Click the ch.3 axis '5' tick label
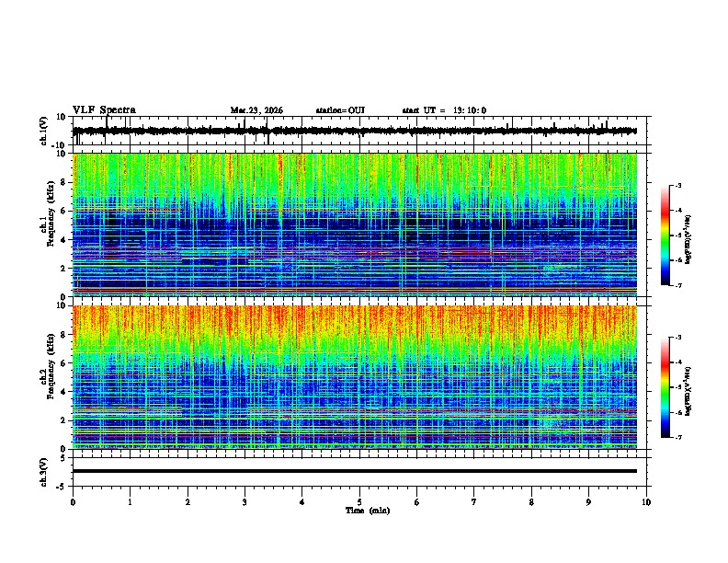 [64, 458]
